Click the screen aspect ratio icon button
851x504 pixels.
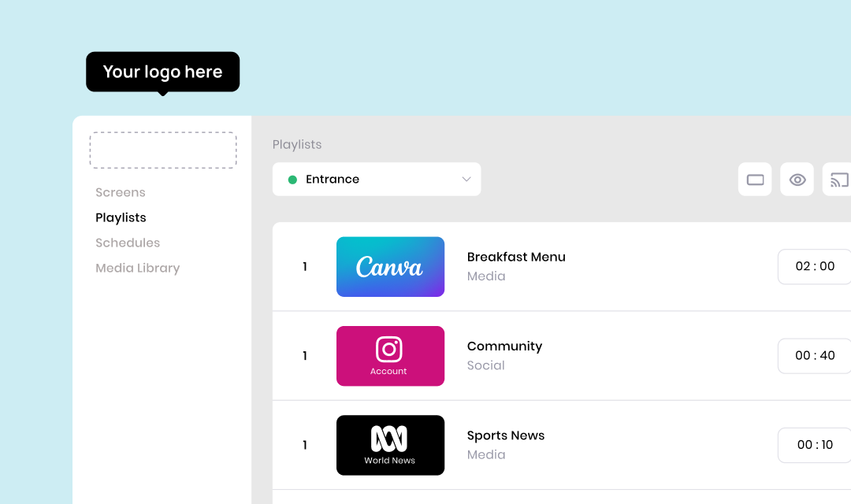(755, 180)
